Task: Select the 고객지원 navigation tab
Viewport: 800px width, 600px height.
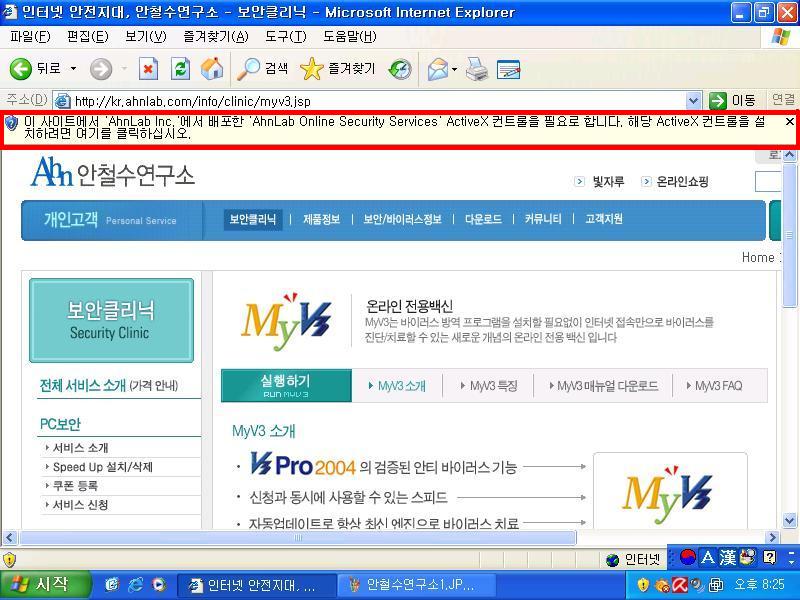Action: tap(604, 219)
